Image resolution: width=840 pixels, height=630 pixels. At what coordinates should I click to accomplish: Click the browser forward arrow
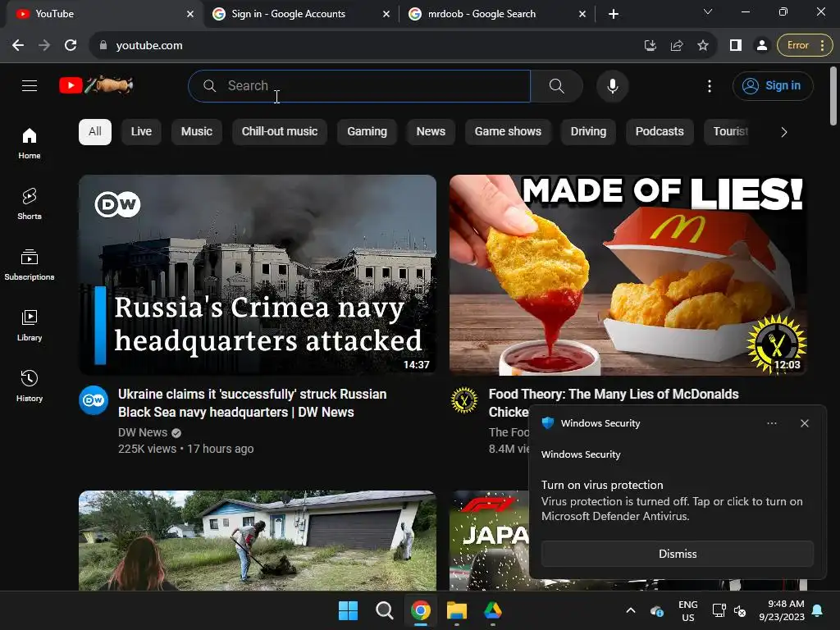44,46
